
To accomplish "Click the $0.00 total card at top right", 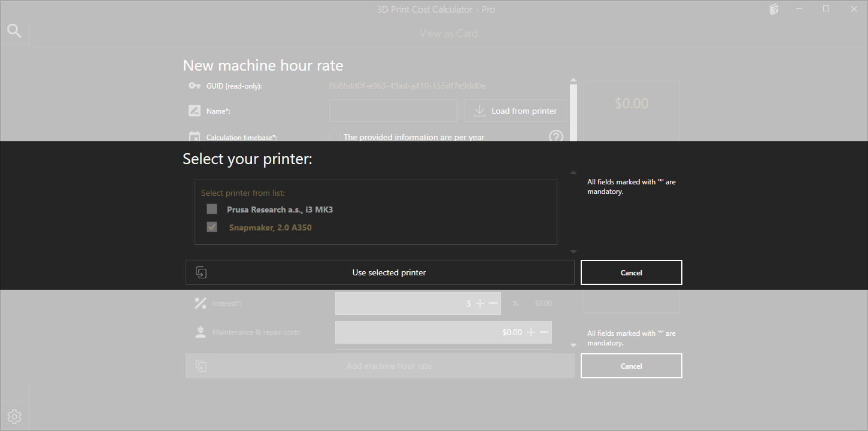I will tap(632, 111).
